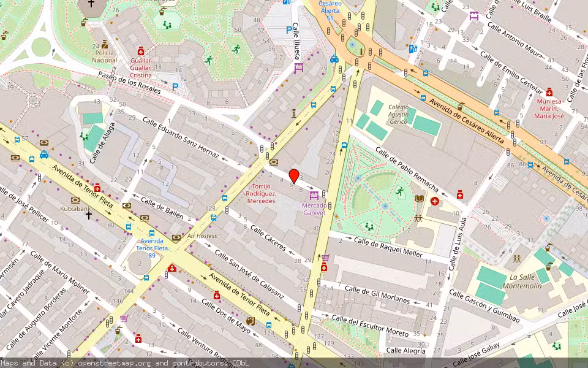Open the blue parking icon on Calle Illueca
Screen dimensions: 588x368
pos(288,30)
